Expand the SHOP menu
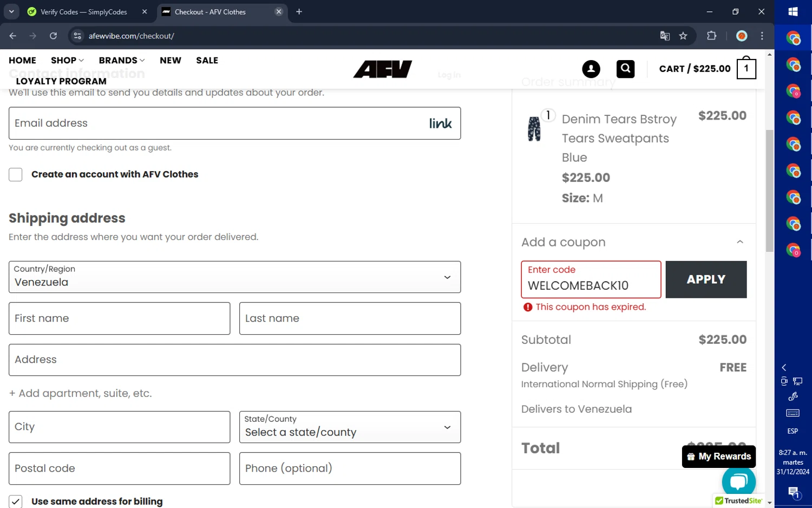The height and width of the screenshot is (508, 812). (67, 60)
